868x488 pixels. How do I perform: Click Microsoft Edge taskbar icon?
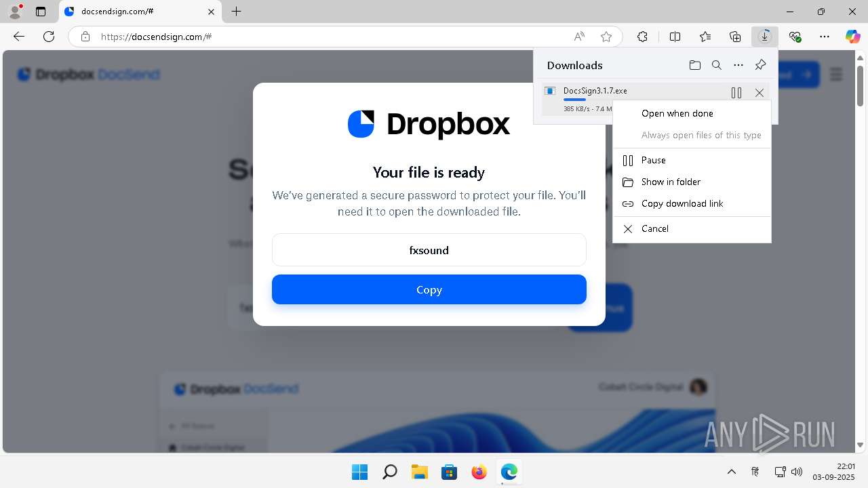tap(509, 472)
